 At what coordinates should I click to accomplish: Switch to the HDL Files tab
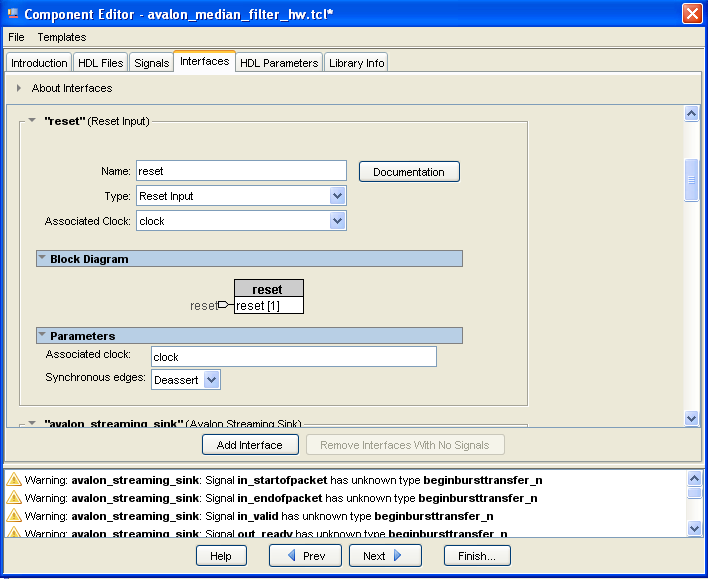coord(100,63)
